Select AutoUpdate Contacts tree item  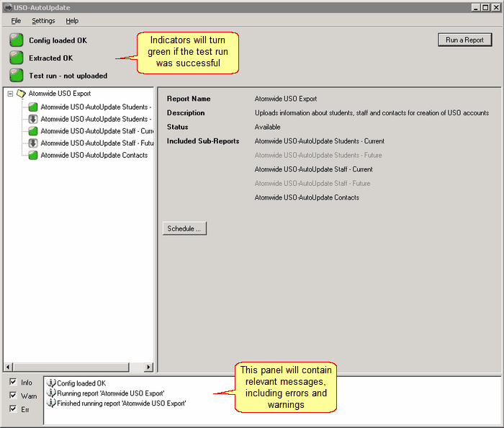94,156
